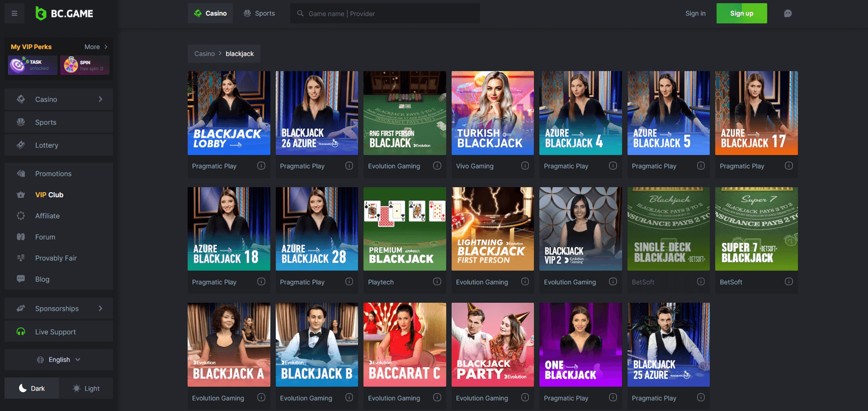Screen dimensions: 868x411
Task: Click the Vivo Gaming provider label
Action: point(475,166)
